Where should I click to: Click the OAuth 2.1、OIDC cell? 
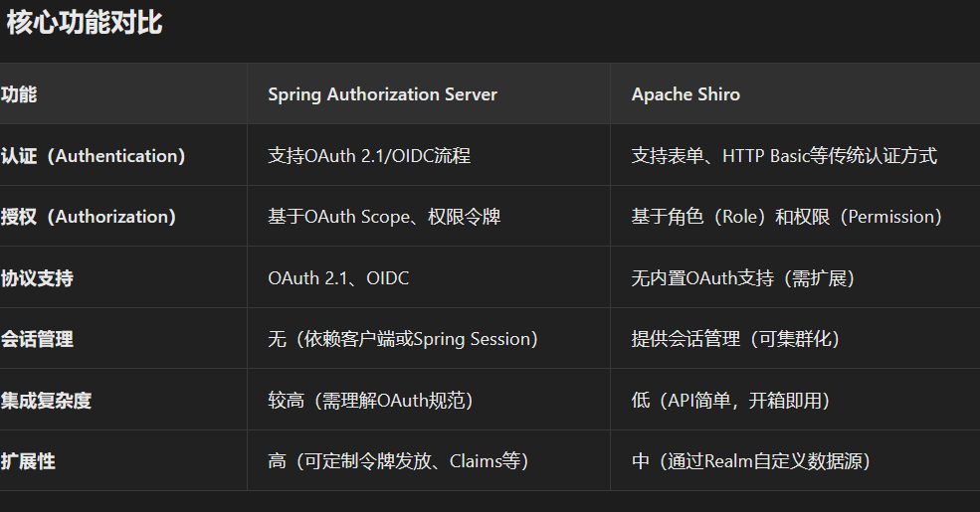click(338, 277)
